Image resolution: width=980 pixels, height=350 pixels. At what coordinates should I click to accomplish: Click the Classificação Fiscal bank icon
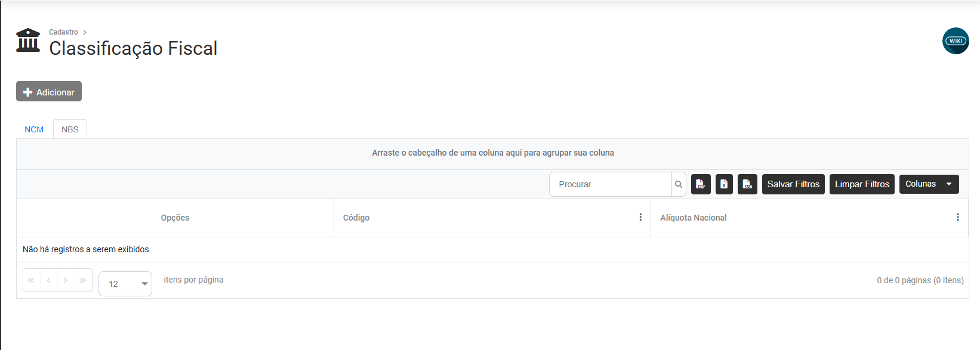[28, 41]
